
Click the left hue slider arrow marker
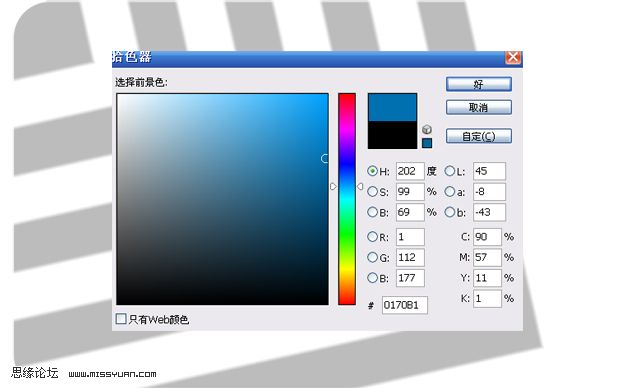[x=333, y=186]
